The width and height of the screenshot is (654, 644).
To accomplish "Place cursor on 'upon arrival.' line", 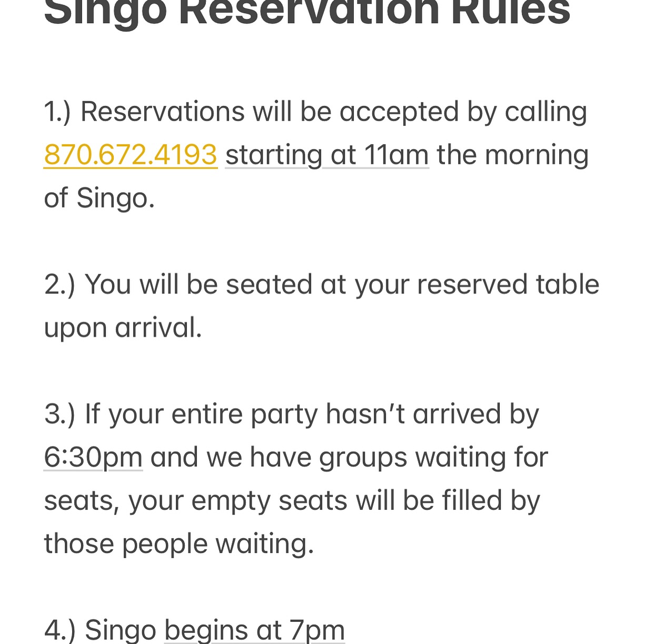I will 123,328.
